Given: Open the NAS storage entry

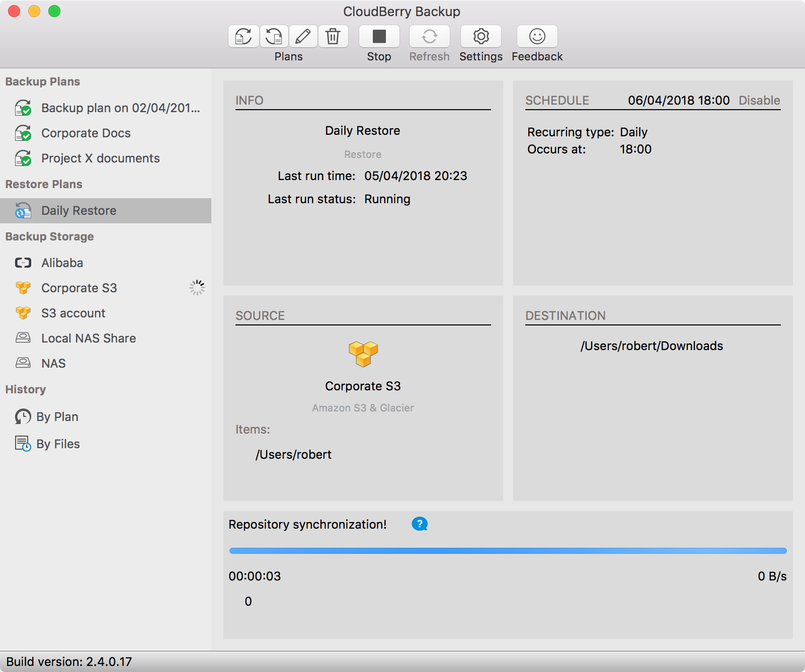Looking at the screenshot, I should (106, 363).
